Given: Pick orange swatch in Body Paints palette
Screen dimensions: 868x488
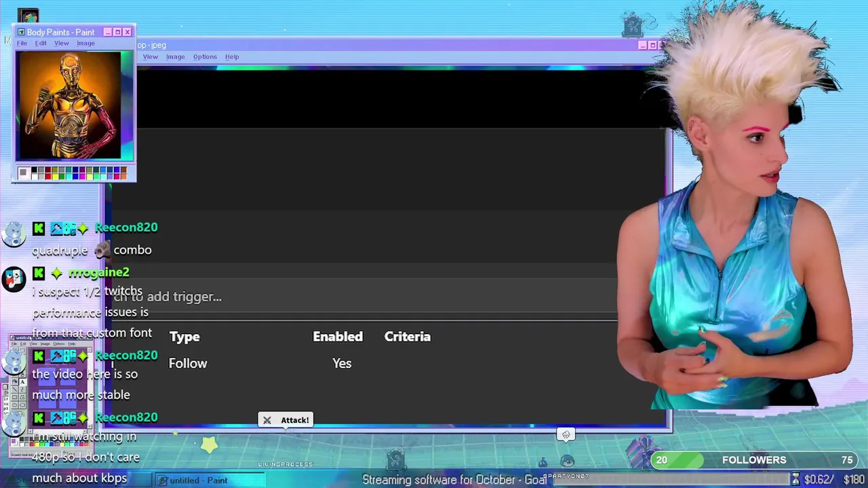Looking at the screenshot, I should click(123, 176).
